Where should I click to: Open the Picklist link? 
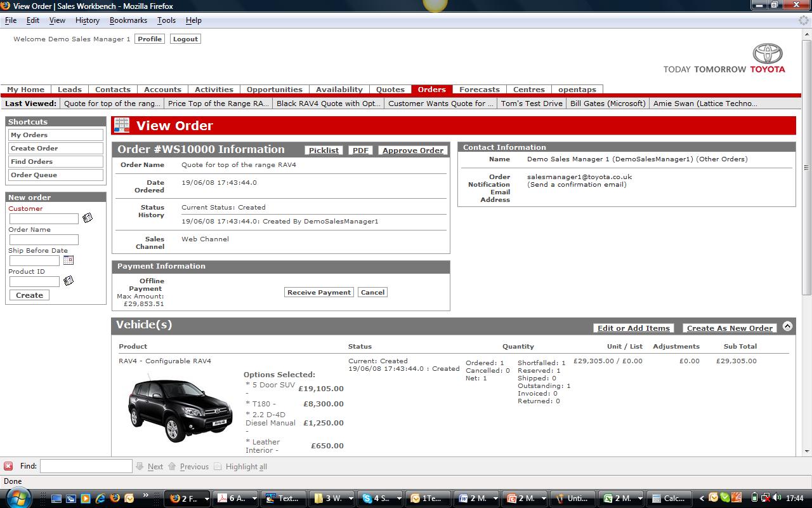324,150
